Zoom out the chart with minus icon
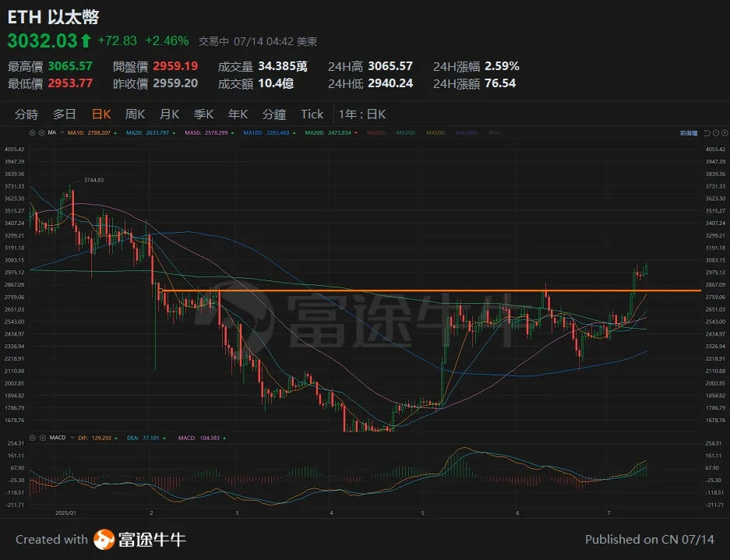Screen dimensions: 730x560 pos(715,133)
